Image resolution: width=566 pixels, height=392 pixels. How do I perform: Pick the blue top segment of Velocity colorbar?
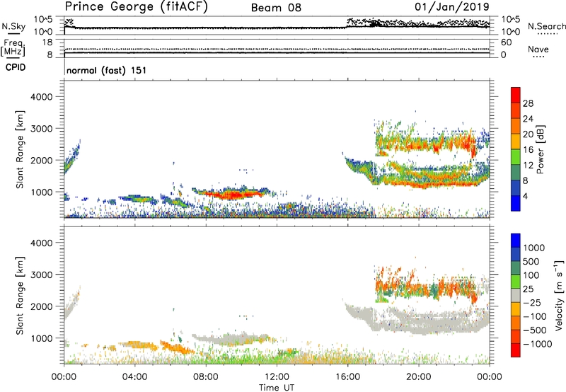pos(516,241)
